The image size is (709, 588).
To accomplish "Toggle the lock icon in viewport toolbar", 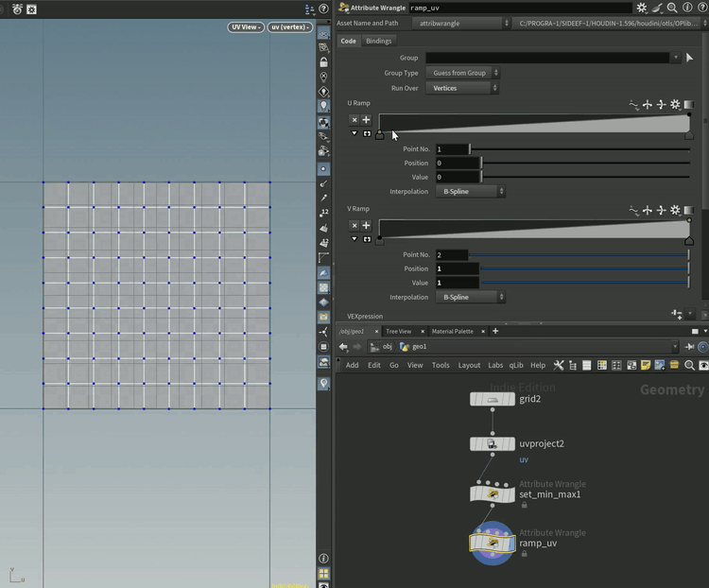I will pyautogui.click(x=324, y=62).
